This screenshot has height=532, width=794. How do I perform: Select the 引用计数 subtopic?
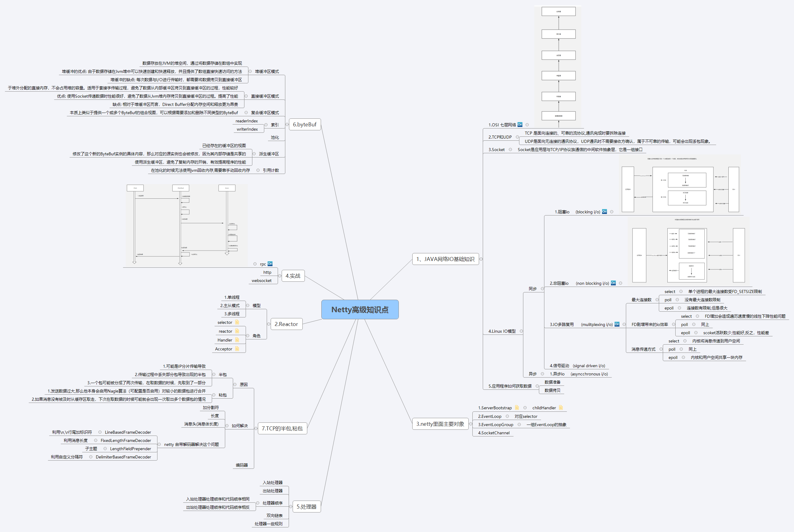(271, 170)
